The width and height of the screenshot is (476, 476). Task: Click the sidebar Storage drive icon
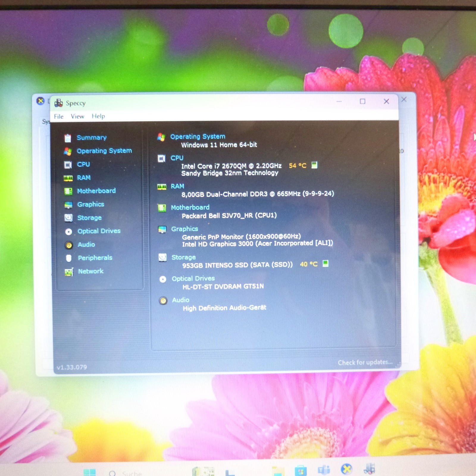pos(68,218)
